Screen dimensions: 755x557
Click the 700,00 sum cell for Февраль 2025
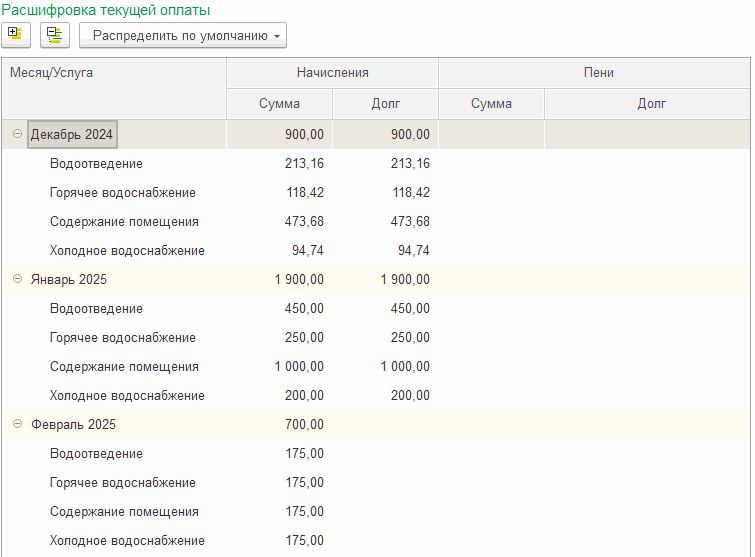(x=304, y=425)
